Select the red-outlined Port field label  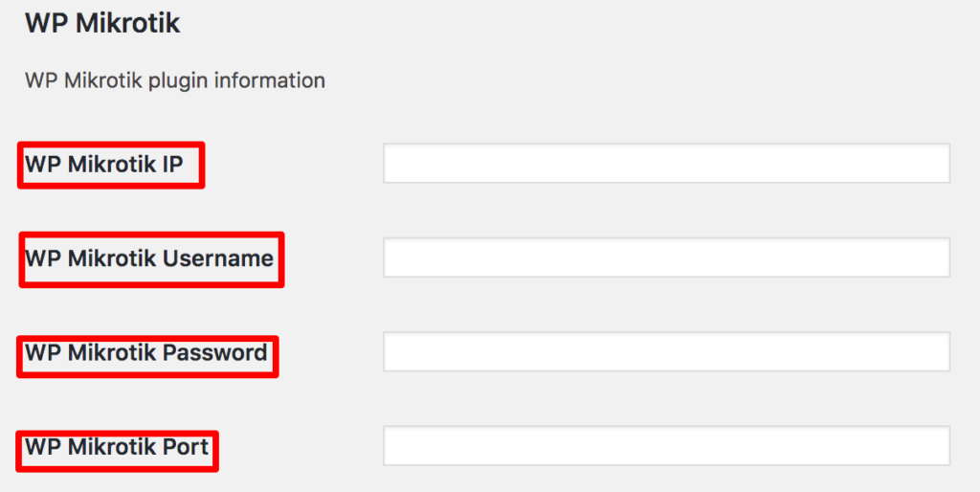pos(117,447)
